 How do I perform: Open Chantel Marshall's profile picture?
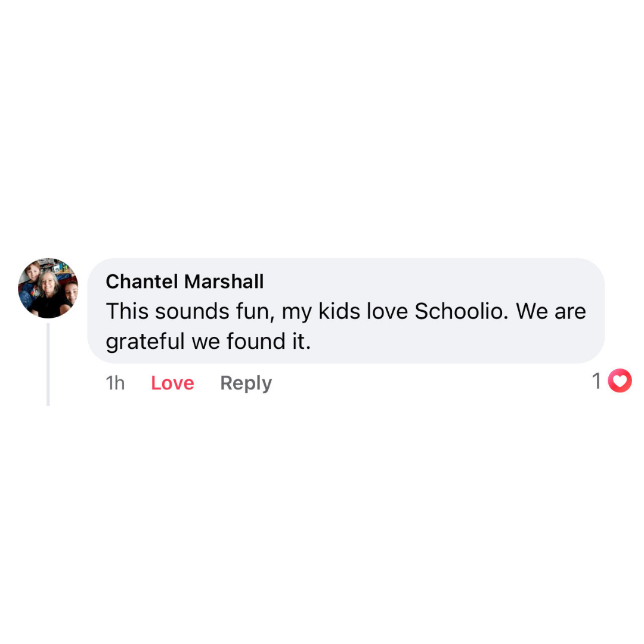click(48, 288)
